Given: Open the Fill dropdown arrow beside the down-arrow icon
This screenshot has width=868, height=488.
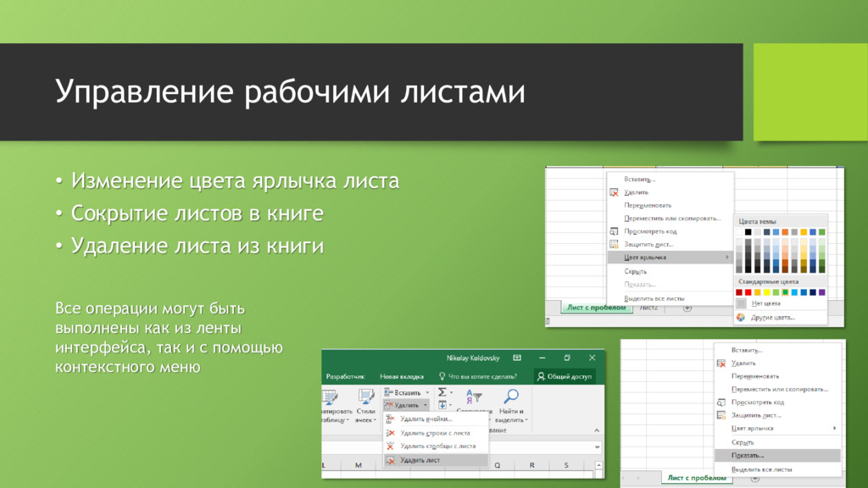Looking at the screenshot, I should click(x=451, y=406).
